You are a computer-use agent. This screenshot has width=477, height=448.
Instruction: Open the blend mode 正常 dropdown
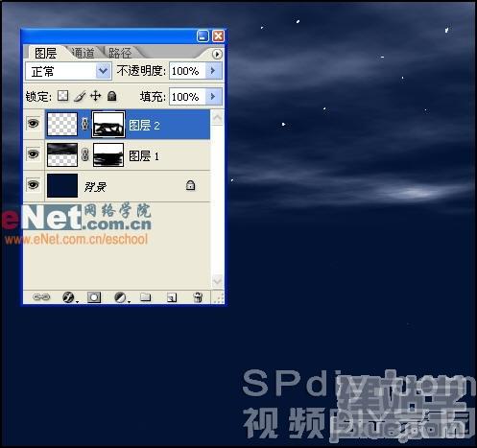(x=68, y=71)
